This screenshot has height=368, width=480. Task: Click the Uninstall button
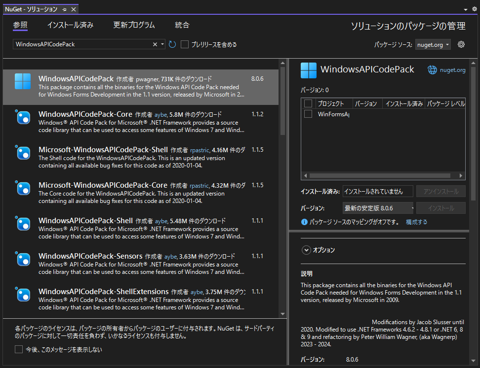pyautogui.click(x=441, y=191)
